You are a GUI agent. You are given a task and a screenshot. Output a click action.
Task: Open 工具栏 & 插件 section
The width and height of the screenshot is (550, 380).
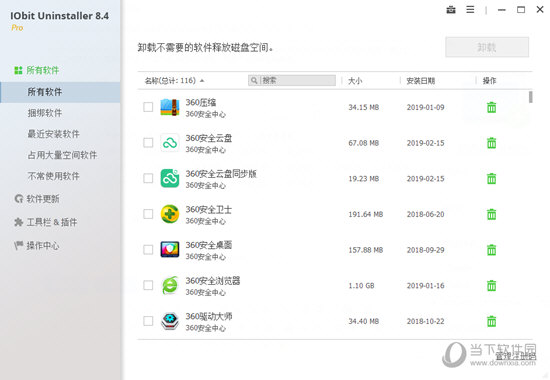46,222
